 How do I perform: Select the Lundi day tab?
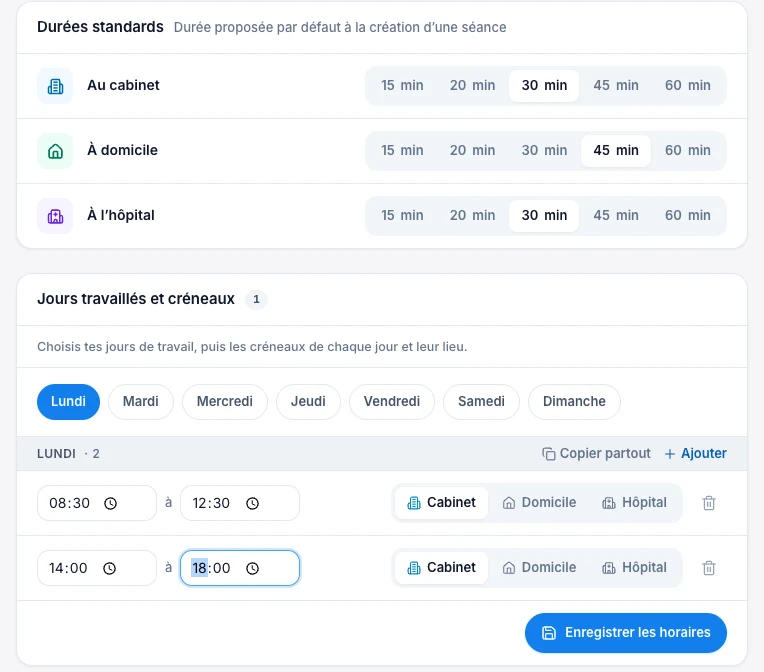pos(68,402)
